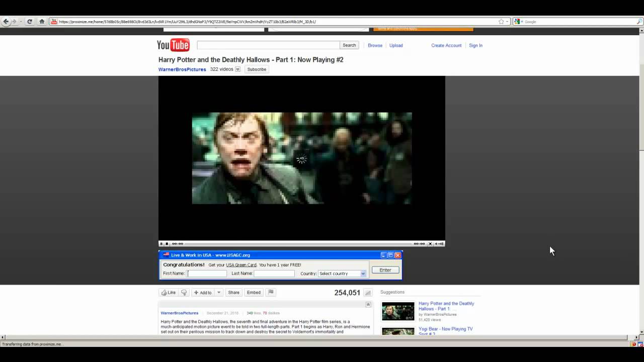Focus the Last Name field
Viewport: 644px width, 362px height.
pos(274,274)
